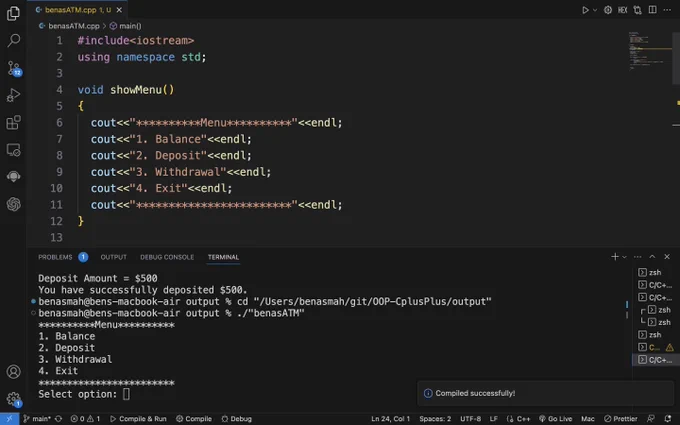Open the ChatGPT extension view
The height and width of the screenshot is (425, 680).
pyautogui.click(x=13, y=204)
